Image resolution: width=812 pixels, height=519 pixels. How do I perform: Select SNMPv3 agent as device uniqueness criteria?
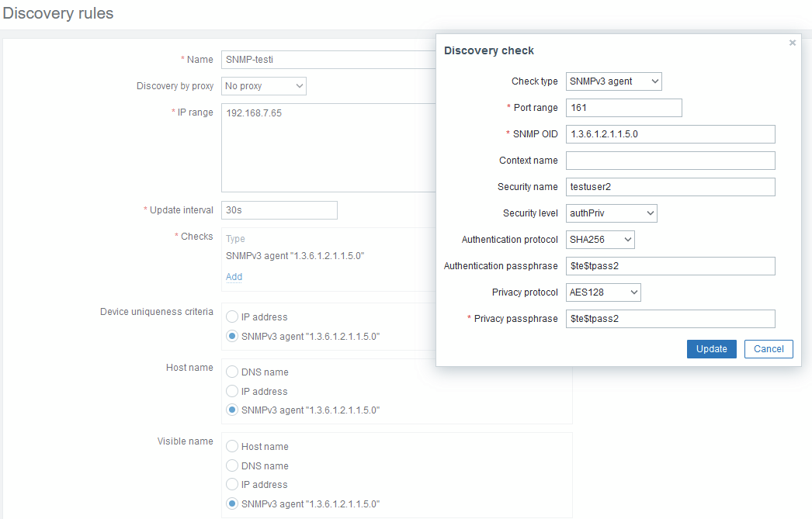tap(232, 337)
